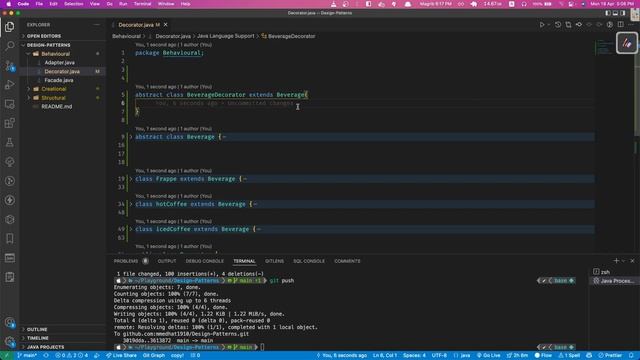Screen dimensions: 640x360
Task: Open the Source Control view
Action: pyautogui.click(x=9, y=65)
